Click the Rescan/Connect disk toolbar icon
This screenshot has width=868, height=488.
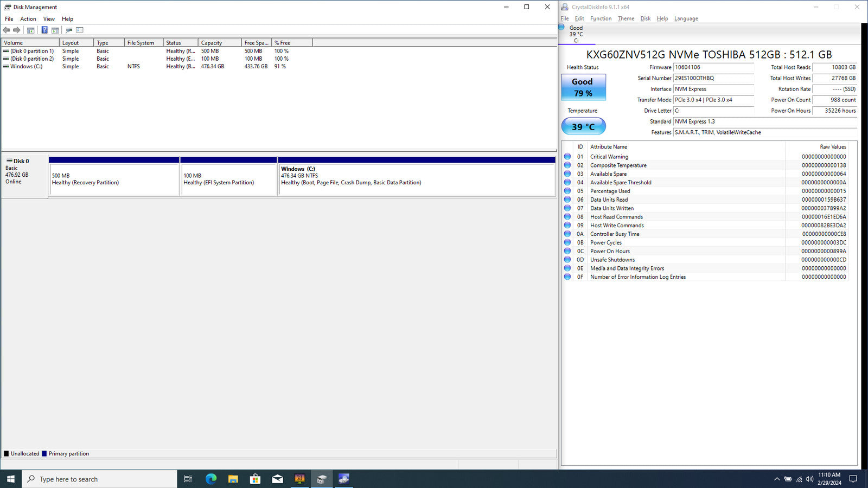[69, 30]
